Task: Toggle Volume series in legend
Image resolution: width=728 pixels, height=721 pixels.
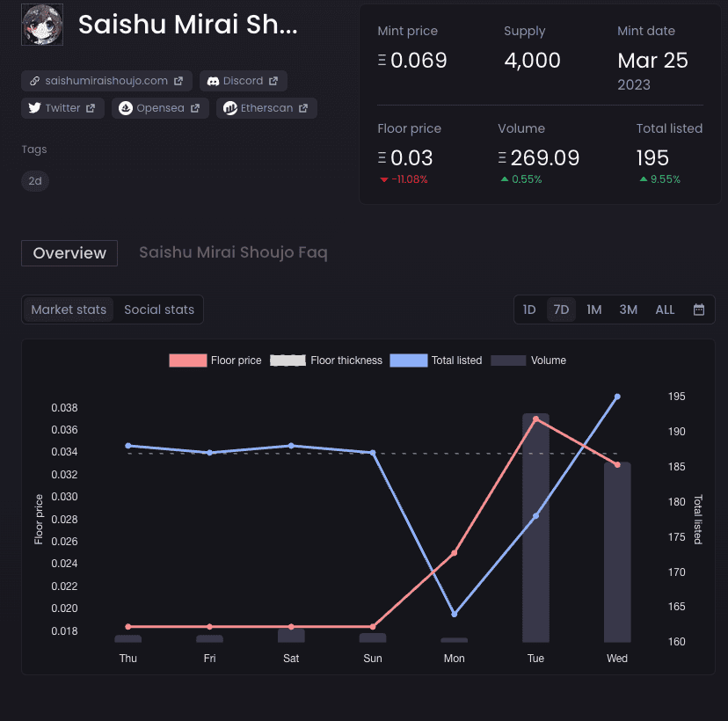Action: [x=528, y=360]
